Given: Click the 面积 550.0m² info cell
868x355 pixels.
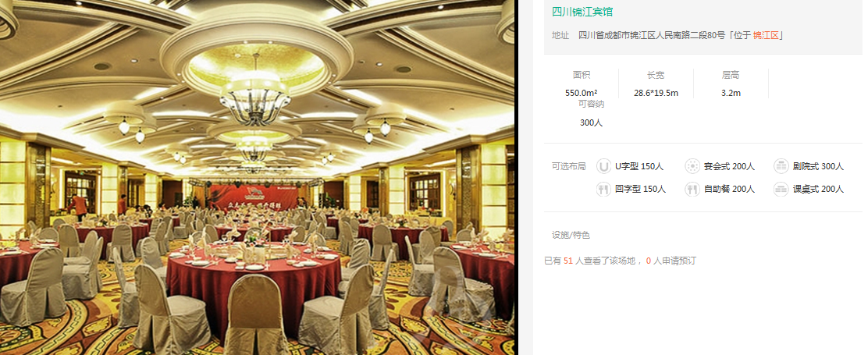Looking at the screenshot, I should click(x=582, y=83).
